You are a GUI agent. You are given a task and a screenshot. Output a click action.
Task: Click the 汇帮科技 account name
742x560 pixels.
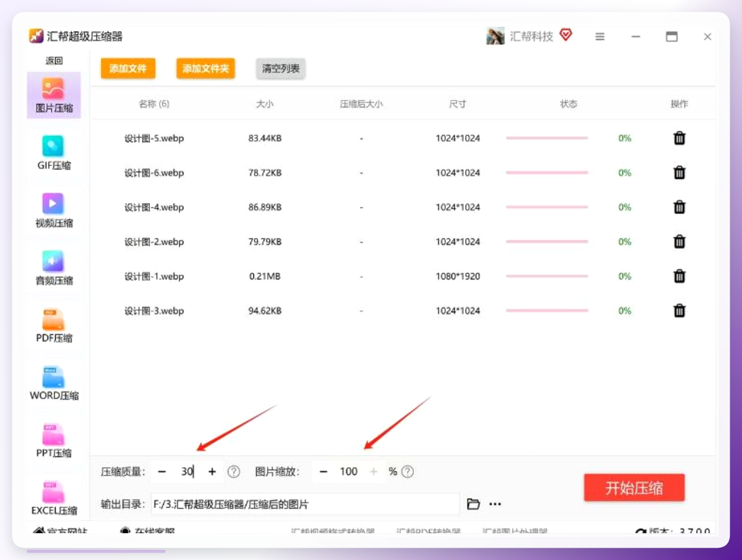pyautogui.click(x=531, y=37)
